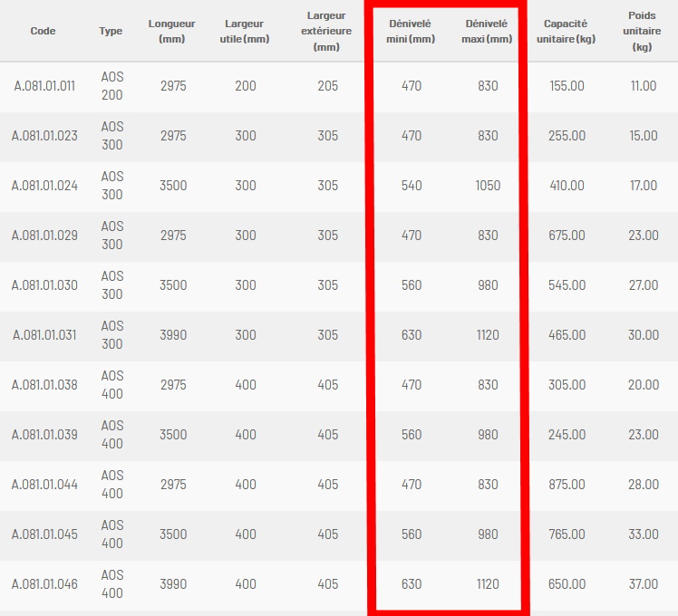Click weight value 11.00
The image size is (678, 616).
click(x=644, y=86)
